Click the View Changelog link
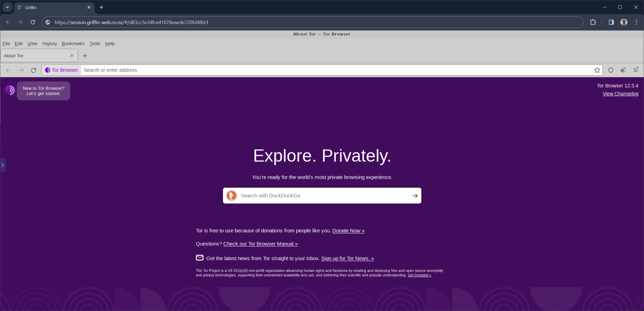The width and height of the screenshot is (644, 311). coord(620,94)
